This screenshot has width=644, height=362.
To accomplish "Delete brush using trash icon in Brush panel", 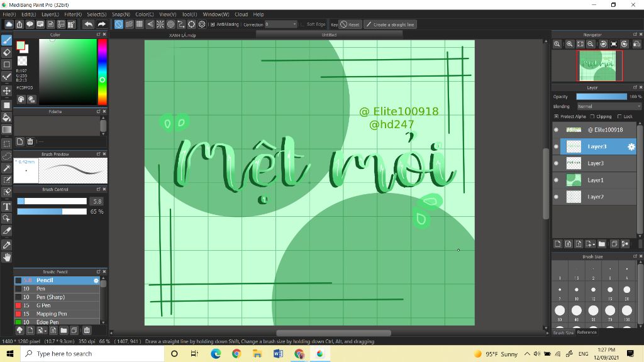I will pyautogui.click(x=87, y=330).
